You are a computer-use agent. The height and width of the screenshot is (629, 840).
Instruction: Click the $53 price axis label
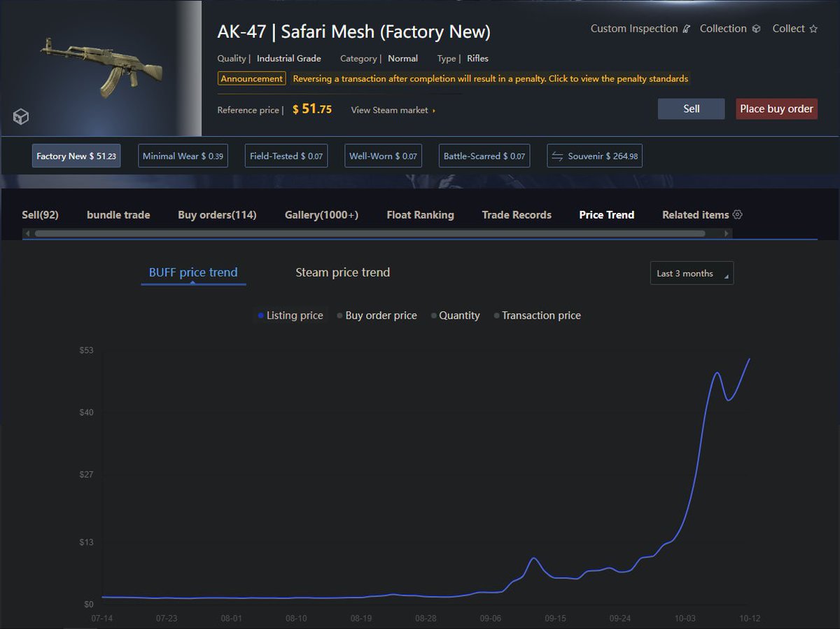coord(87,350)
